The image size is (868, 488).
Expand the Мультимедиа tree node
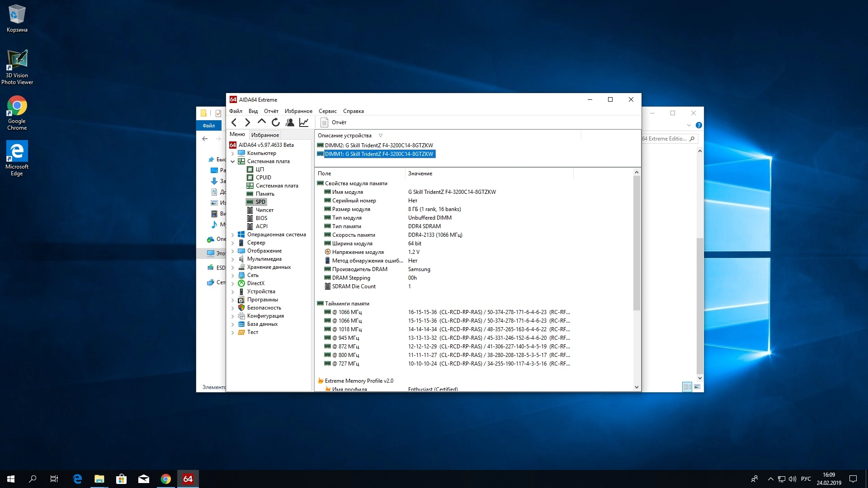click(233, 259)
